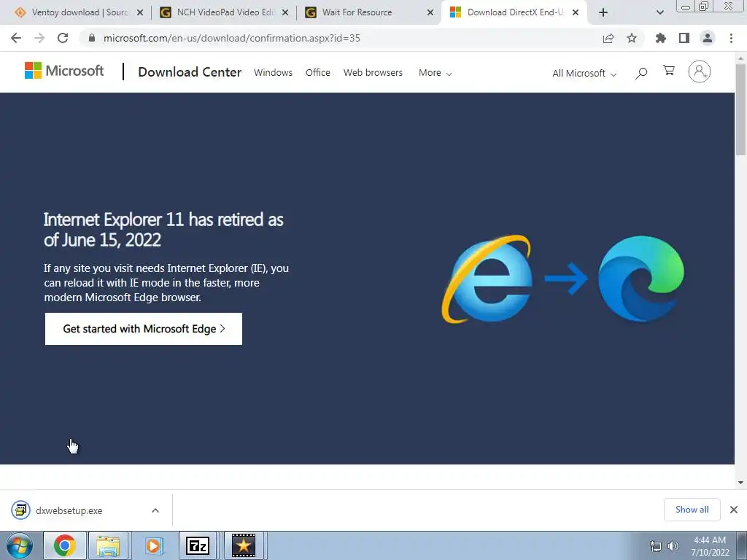Expand the All Microsoft dropdown
The width and height of the screenshot is (747, 560).
point(584,74)
